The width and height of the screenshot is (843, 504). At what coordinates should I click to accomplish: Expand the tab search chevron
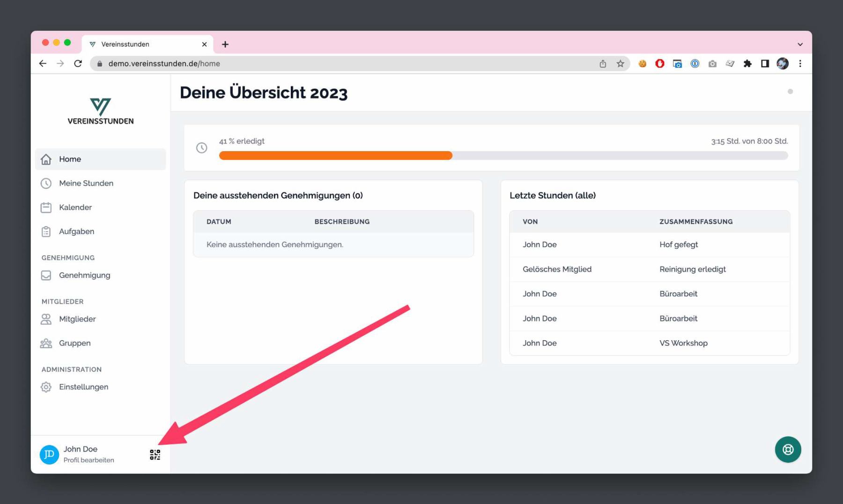(800, 44)
